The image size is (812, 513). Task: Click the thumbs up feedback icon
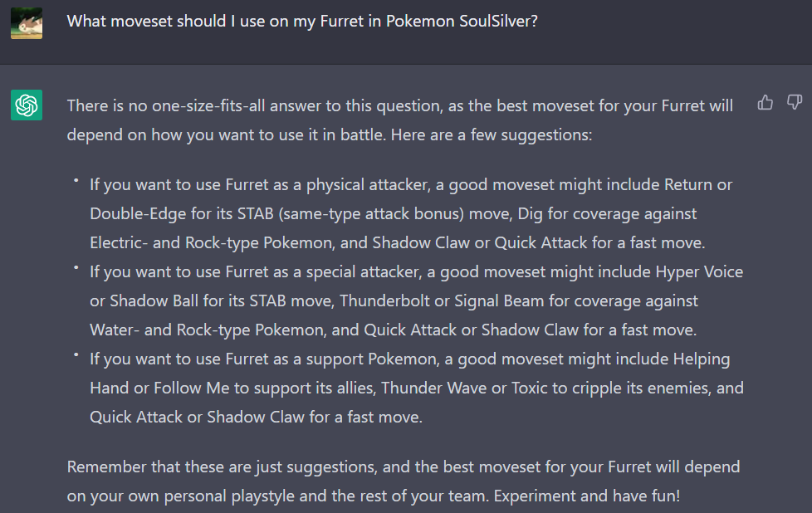[x=765, y=102]
